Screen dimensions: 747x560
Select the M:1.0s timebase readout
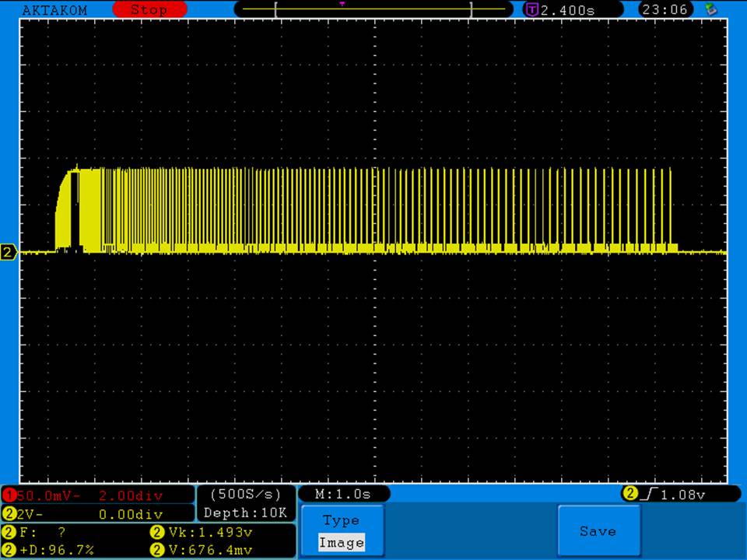pyautogui.click(x=343, y=495)
